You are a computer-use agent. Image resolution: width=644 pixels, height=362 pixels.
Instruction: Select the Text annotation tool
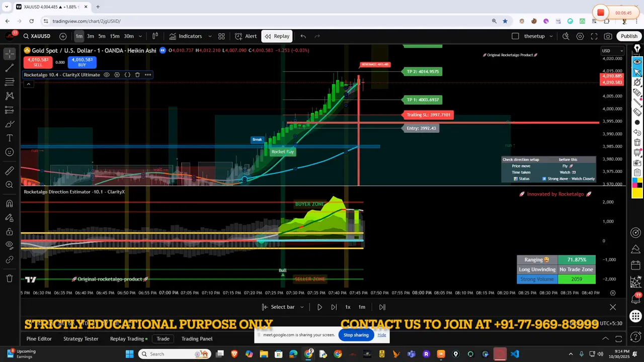click(9, 137)
